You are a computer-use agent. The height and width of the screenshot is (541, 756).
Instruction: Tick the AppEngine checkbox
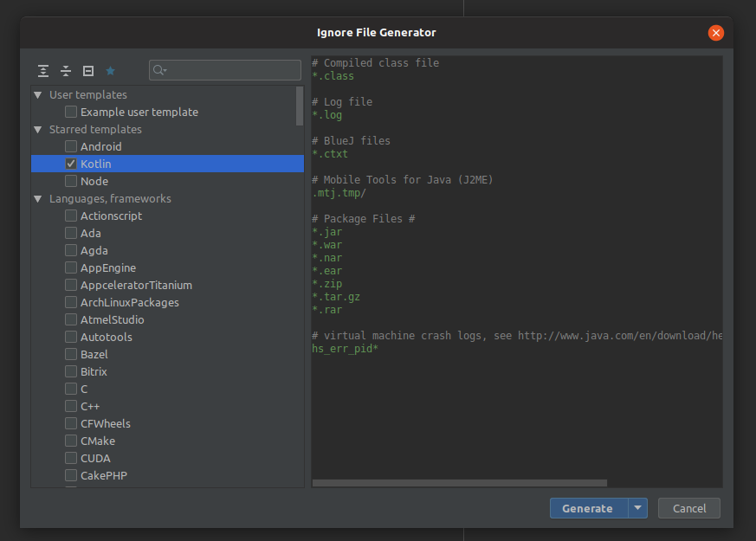pyautogui.click(x=71, y=267)
